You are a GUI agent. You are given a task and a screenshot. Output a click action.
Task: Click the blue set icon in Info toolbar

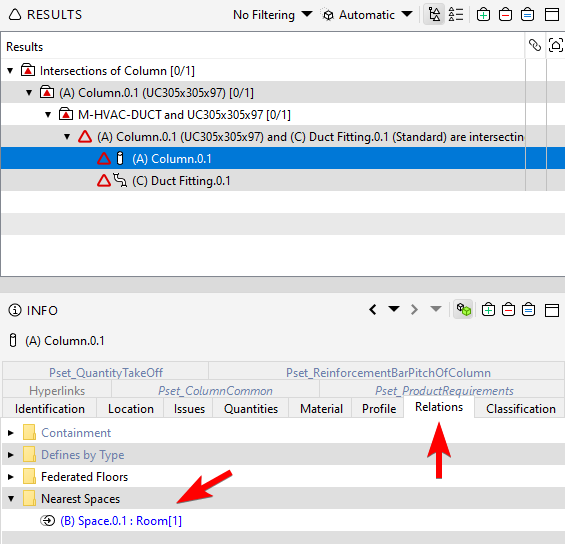[528, 310]
